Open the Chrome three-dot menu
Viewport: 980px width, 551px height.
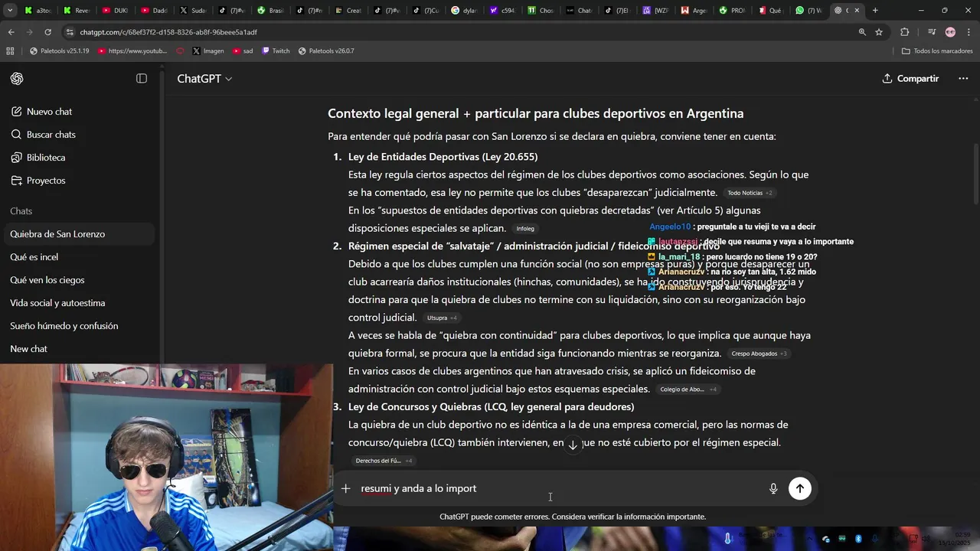969,32
